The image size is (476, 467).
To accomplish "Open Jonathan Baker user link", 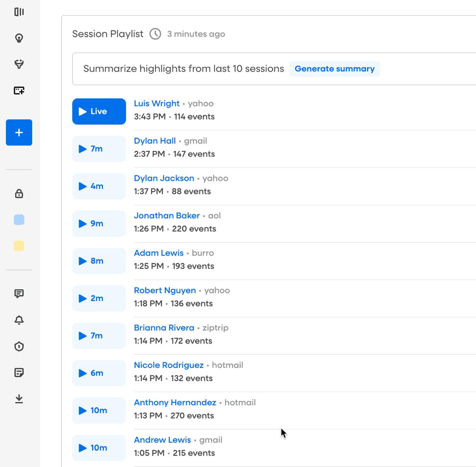I will click(167, 216).
